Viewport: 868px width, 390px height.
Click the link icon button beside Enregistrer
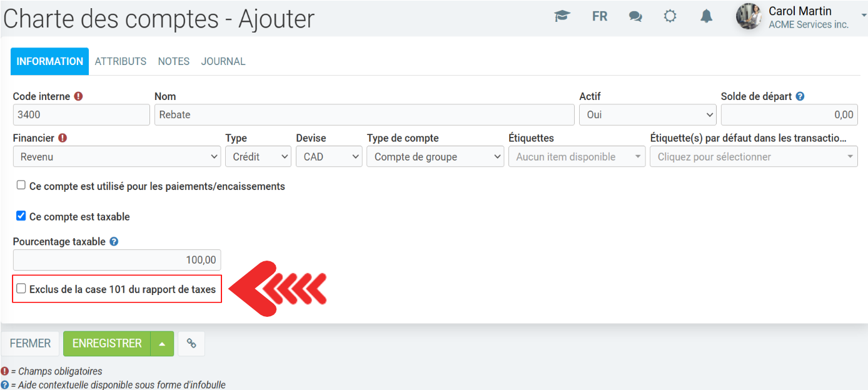[191, 344]
